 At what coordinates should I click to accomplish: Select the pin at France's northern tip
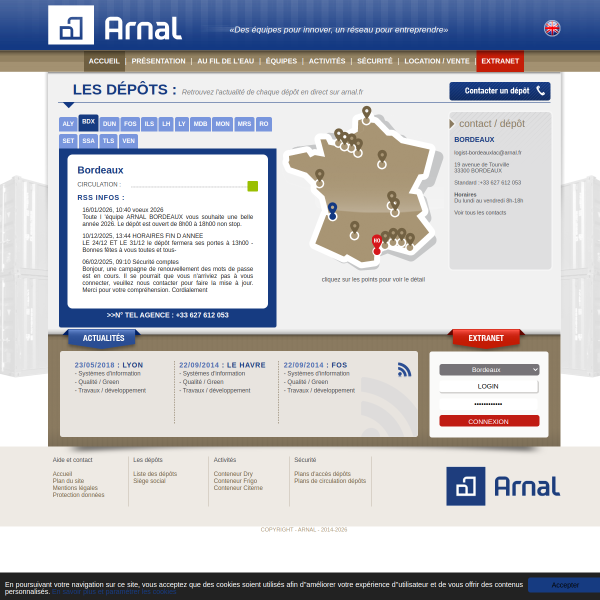(x=366, y=115)
